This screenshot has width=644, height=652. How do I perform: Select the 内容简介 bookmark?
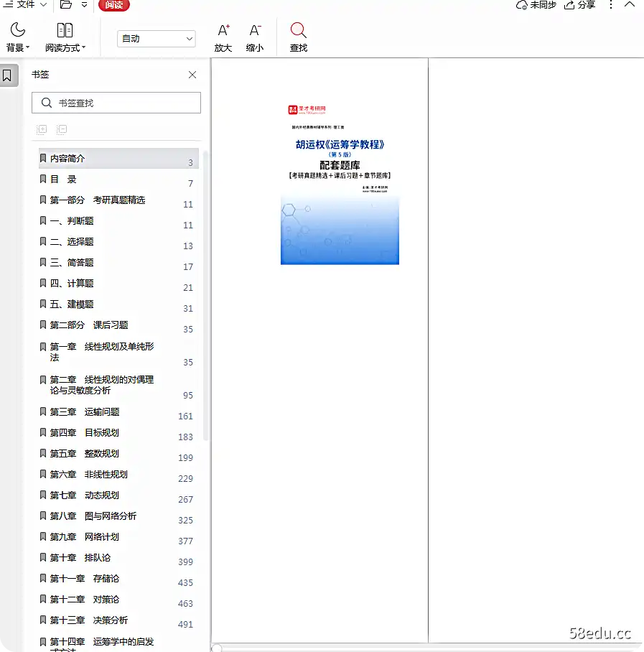118,159
